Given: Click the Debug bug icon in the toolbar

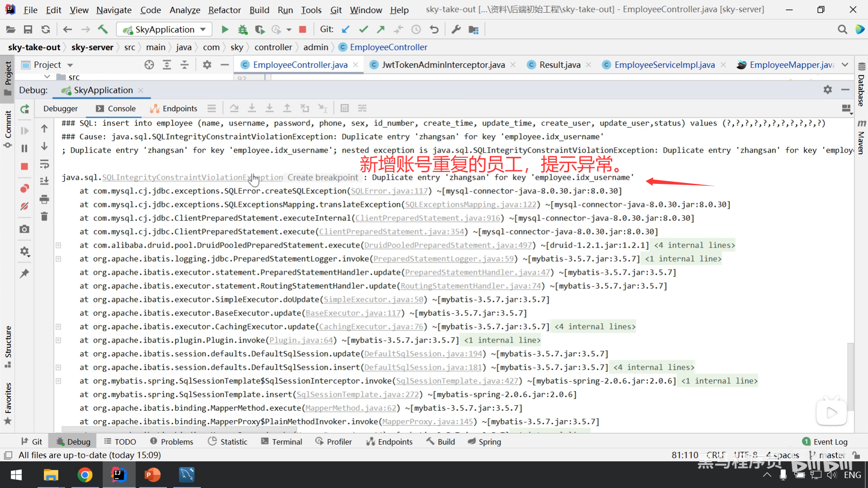Looking at the screenshot, I should (243, 30).
